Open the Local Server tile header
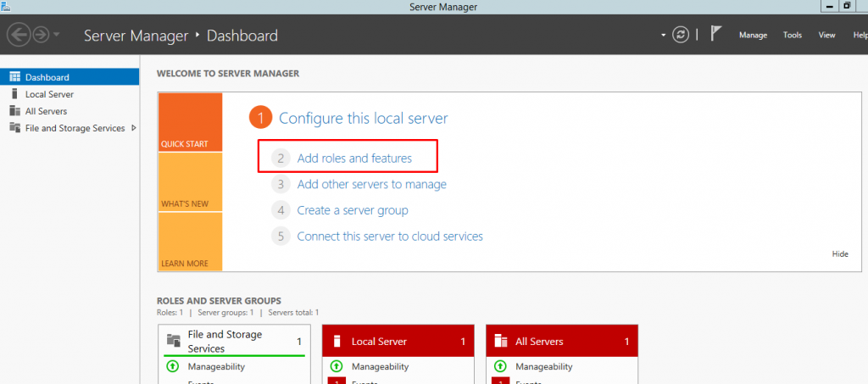Screen dimensions: 868x384 point(398,342)
